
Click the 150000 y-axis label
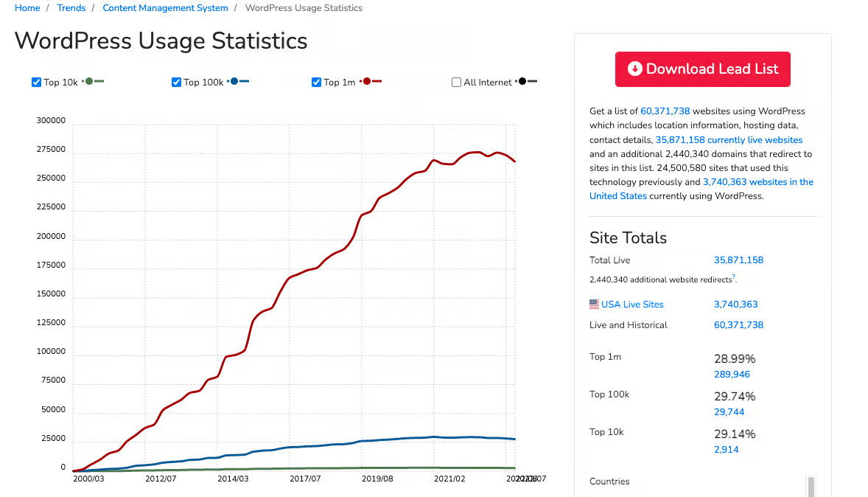51,294
